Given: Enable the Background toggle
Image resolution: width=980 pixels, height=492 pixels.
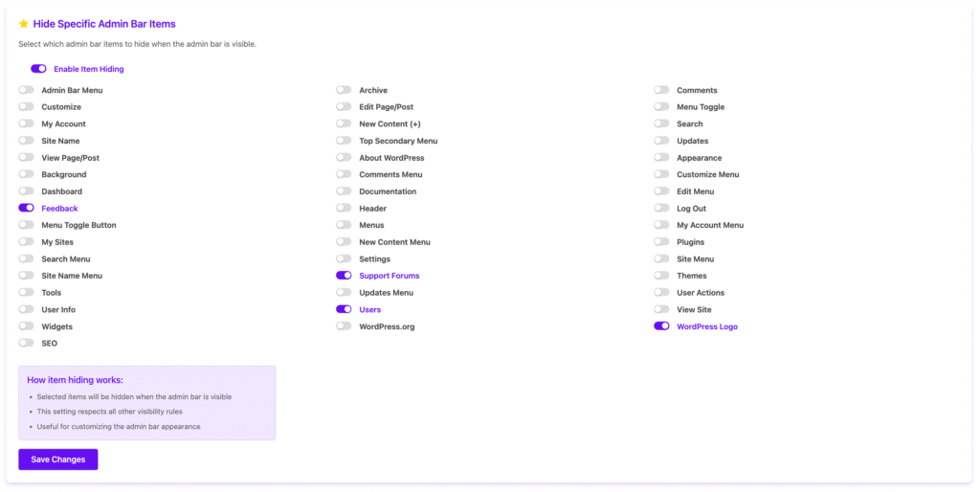Looking at the screenshot, I should point(26,174).
